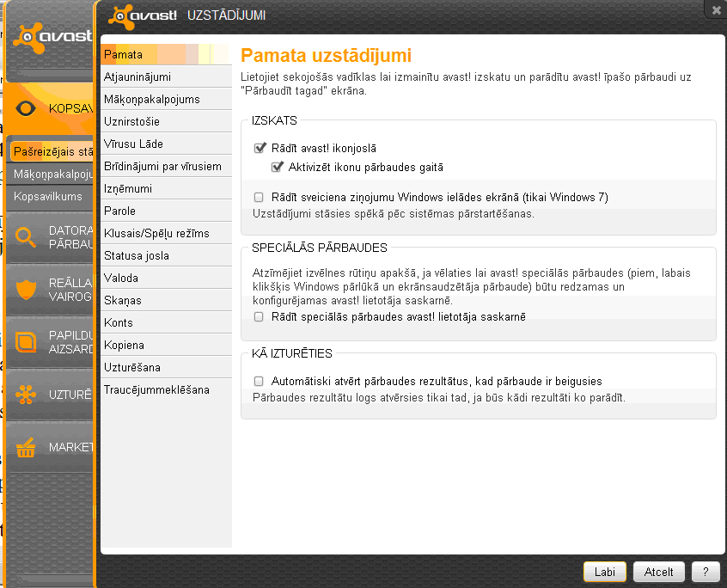Image resolution: width=727 pixels, height=588 pixels.
Task: Click the avast! logo in settings title bar
Action: (143, 16)
